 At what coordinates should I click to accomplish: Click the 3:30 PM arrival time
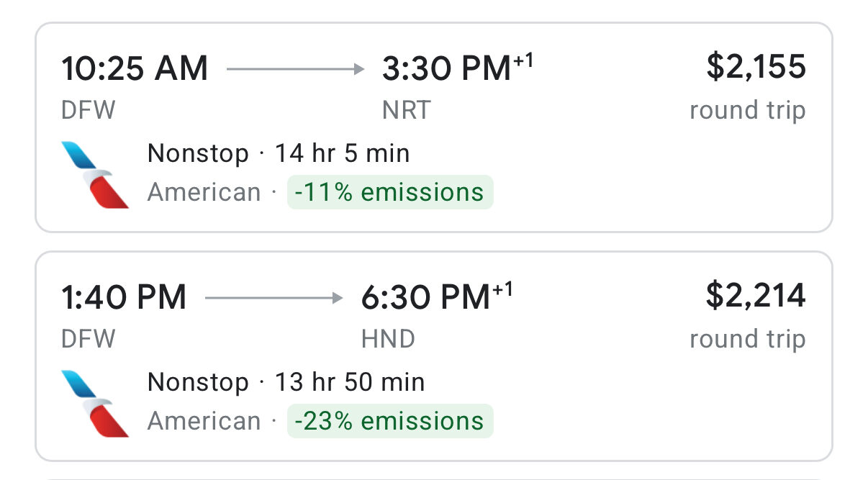(447, 69)
